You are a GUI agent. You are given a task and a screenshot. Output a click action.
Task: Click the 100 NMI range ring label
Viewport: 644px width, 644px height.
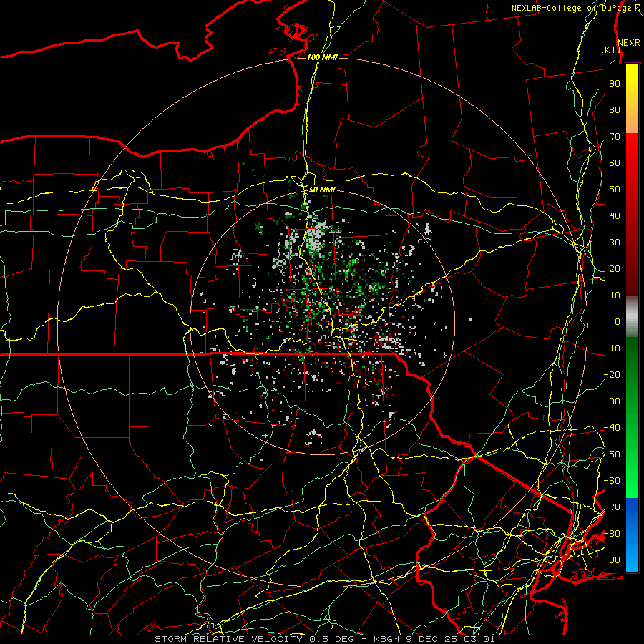323,57
